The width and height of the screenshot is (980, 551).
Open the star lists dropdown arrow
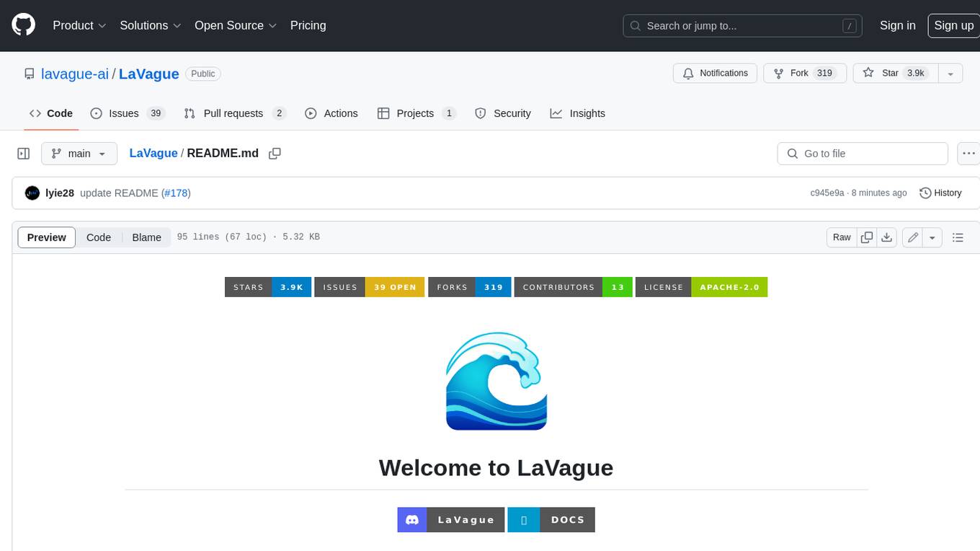coord(950,73)
